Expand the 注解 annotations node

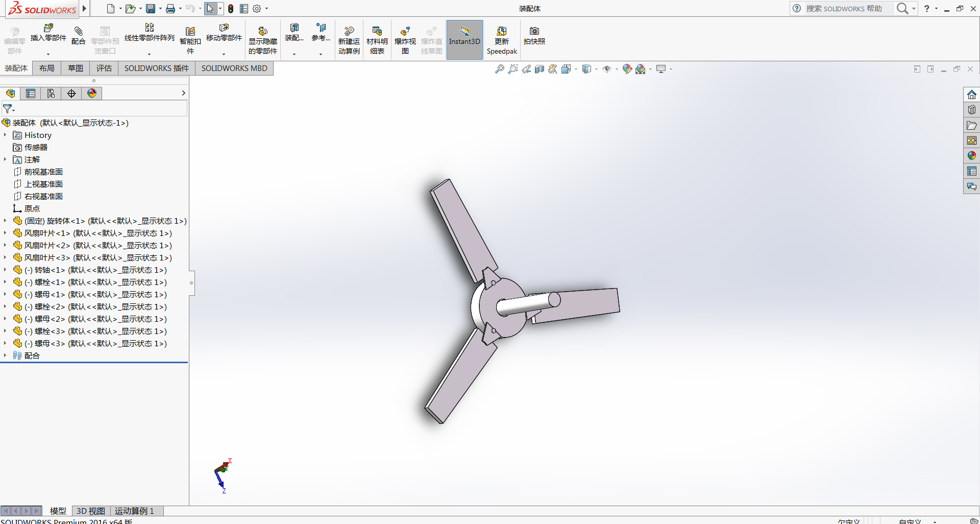coord(5,159)
